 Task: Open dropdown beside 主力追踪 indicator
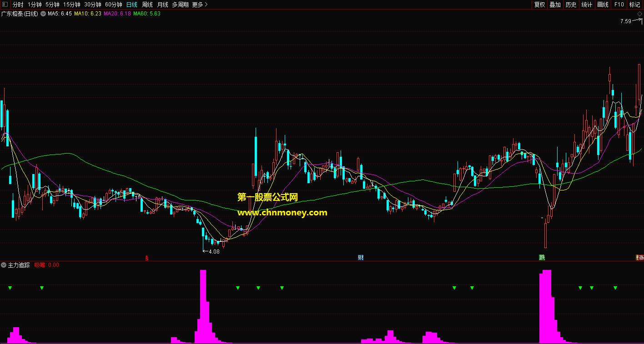4,265
